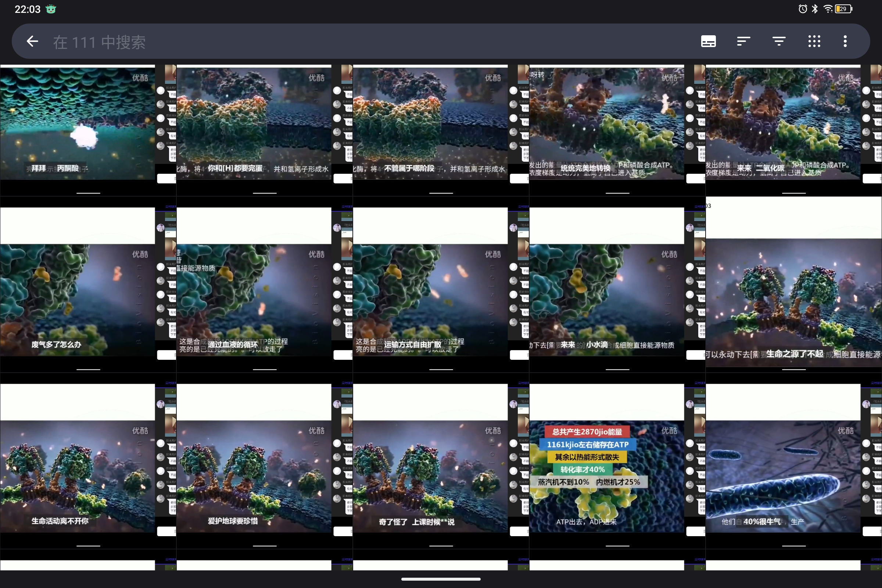The width and height of the screenshot is (882, 588).
Task: Tap the back arrow in the search bar
Action: [x=33, y=41]
